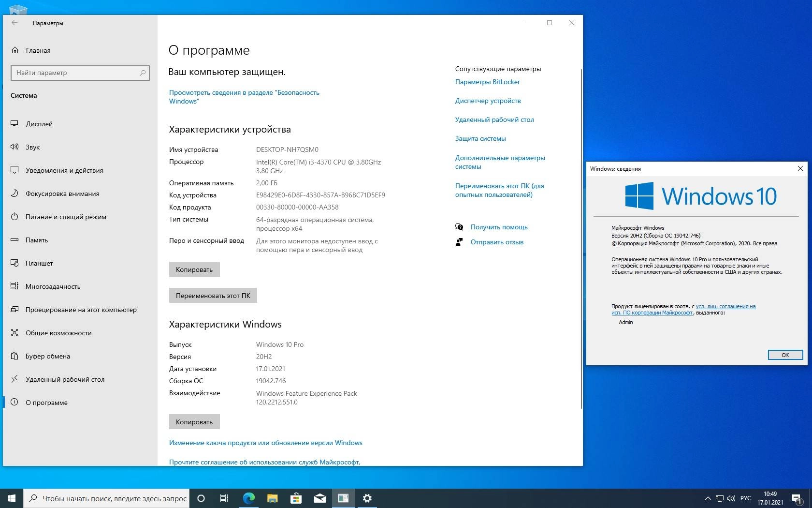Open Mail app from taskbar
Viewport: 812px width, 508px height.
319,498
